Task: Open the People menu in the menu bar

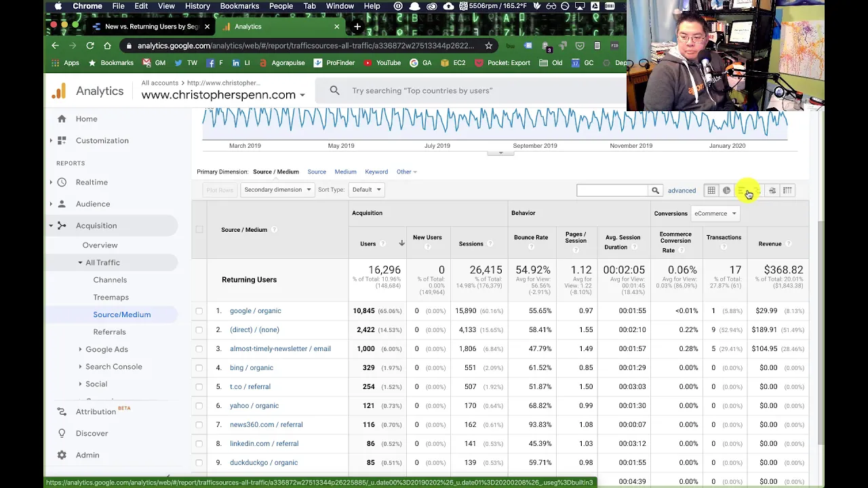Action: click(281, 6)
